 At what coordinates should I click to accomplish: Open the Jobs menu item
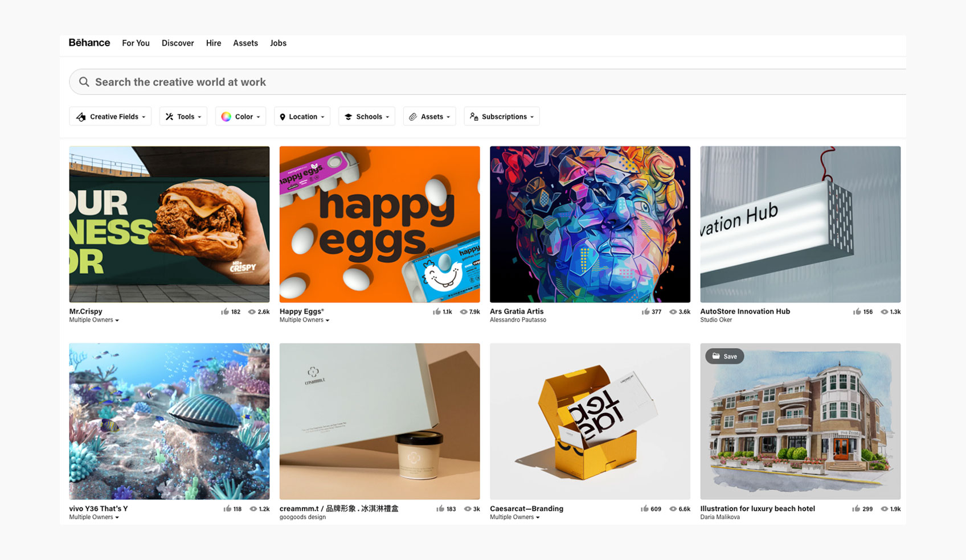(x=278, y=43)
